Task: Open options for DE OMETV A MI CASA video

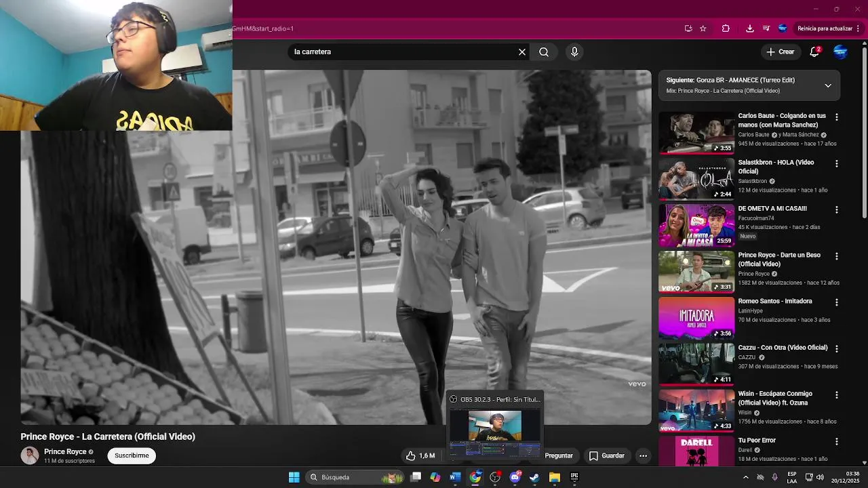Action: point(836,210)
